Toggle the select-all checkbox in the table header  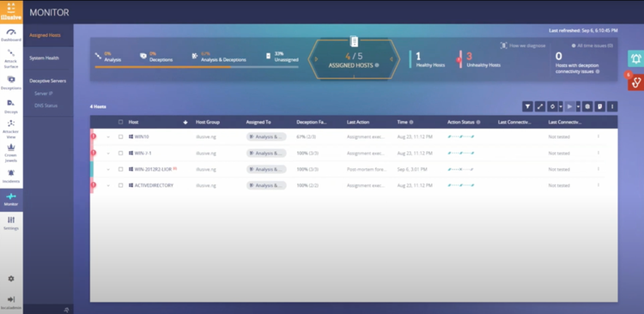click(x=120, y=122)
